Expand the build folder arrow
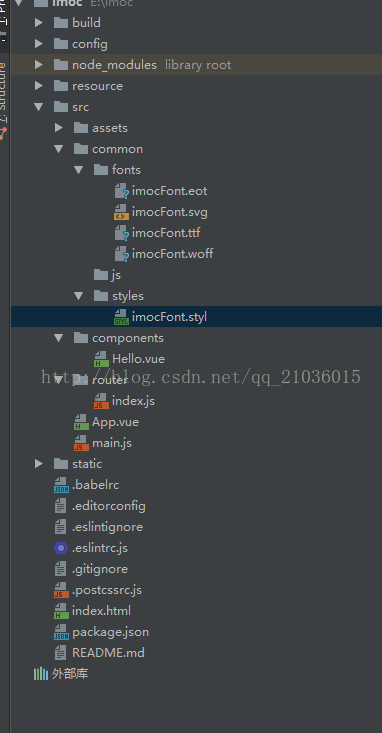Viewport: 382px width, 733px height. coord(39,22)
